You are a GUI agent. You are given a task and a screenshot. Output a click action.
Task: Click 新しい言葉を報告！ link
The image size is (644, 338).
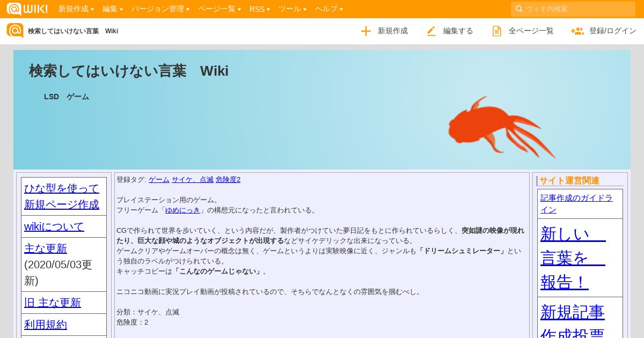click(573, 258)
